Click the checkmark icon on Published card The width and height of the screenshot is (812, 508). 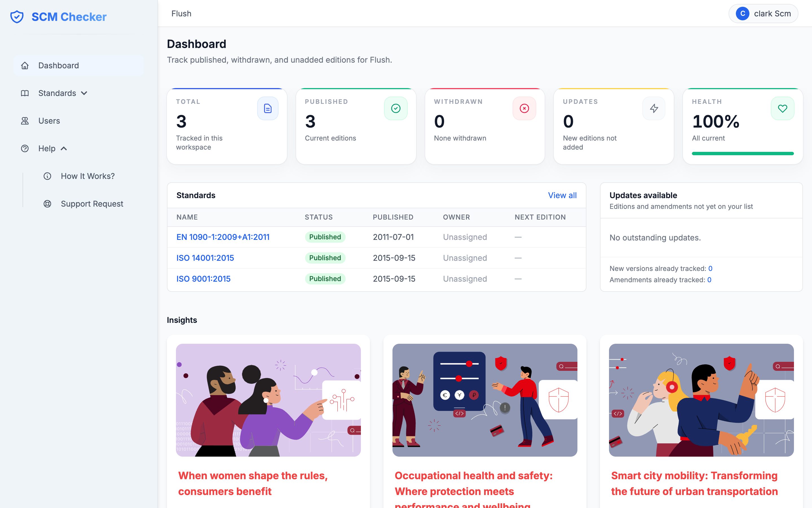coord(396,109)
